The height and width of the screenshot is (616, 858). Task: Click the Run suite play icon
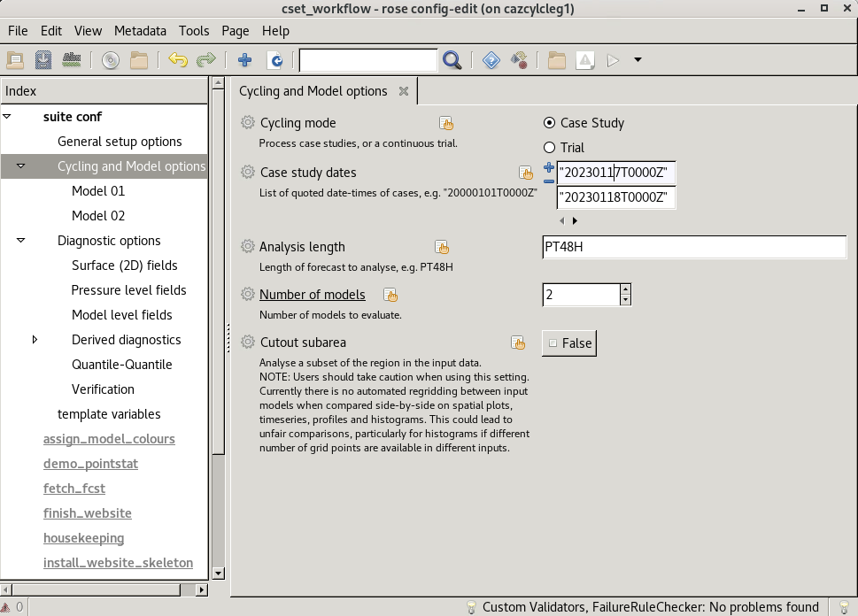613,59
